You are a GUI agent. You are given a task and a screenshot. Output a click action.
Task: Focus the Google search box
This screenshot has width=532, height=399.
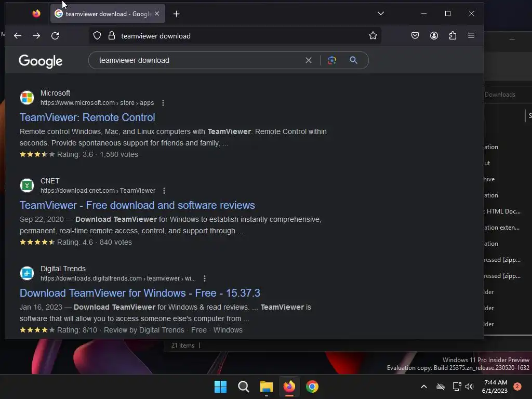coord(200,60)
